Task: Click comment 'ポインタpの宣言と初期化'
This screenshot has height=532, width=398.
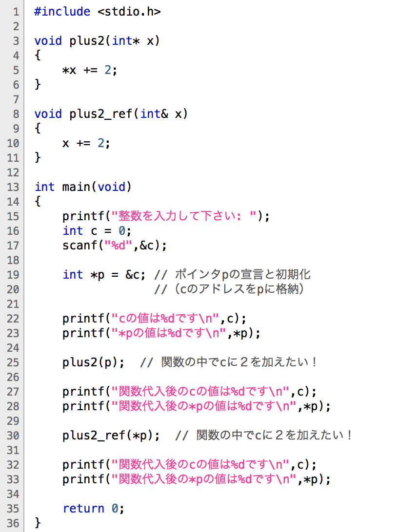Action: tap(232, 274)
